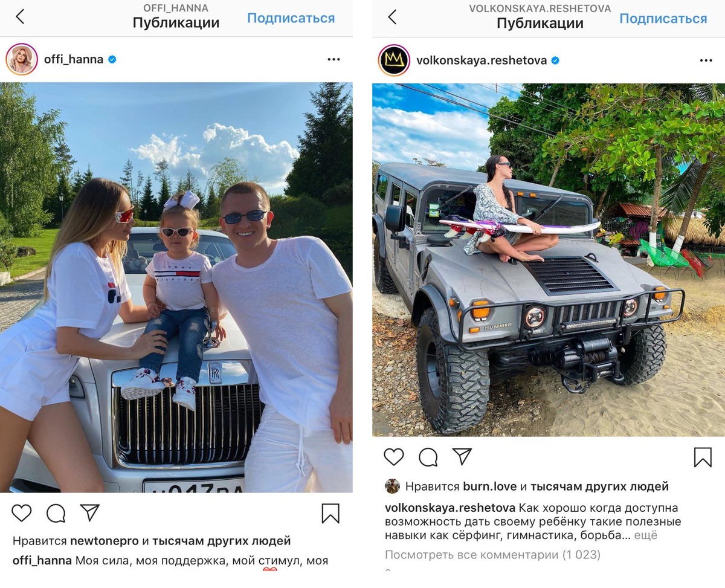Share the offi_hanna post via paper plane icon
The height and width of the screenshot is (588, 725).
(90, 512)
